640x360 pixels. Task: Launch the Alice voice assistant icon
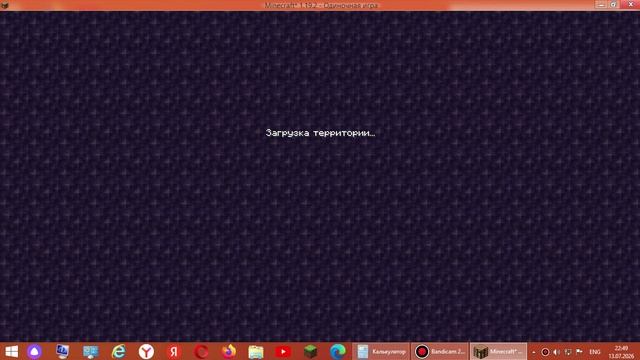(x=35, y=351)
